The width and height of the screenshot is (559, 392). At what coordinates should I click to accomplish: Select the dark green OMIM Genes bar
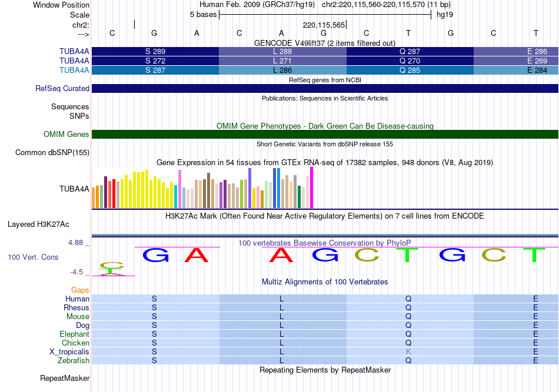click(325, 134)
